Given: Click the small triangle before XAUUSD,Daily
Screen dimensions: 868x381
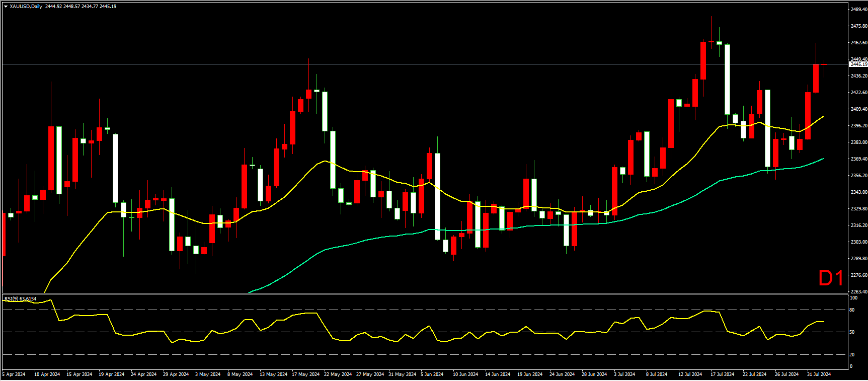Looking at the screenshot, I should (6, 7).
